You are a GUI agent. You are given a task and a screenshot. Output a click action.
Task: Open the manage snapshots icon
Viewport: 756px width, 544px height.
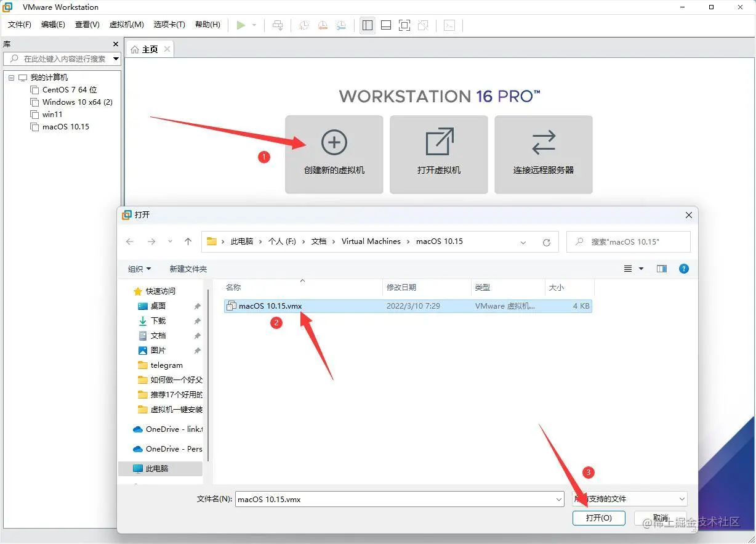point(341,25)
